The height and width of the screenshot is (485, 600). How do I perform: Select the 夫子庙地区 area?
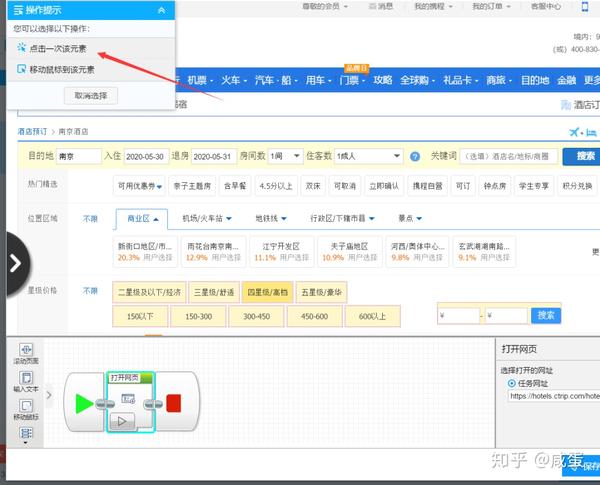coord(349,251)
